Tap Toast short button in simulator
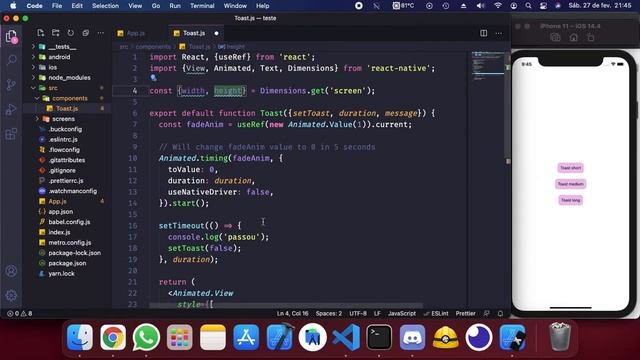 (x=571, y=168)
